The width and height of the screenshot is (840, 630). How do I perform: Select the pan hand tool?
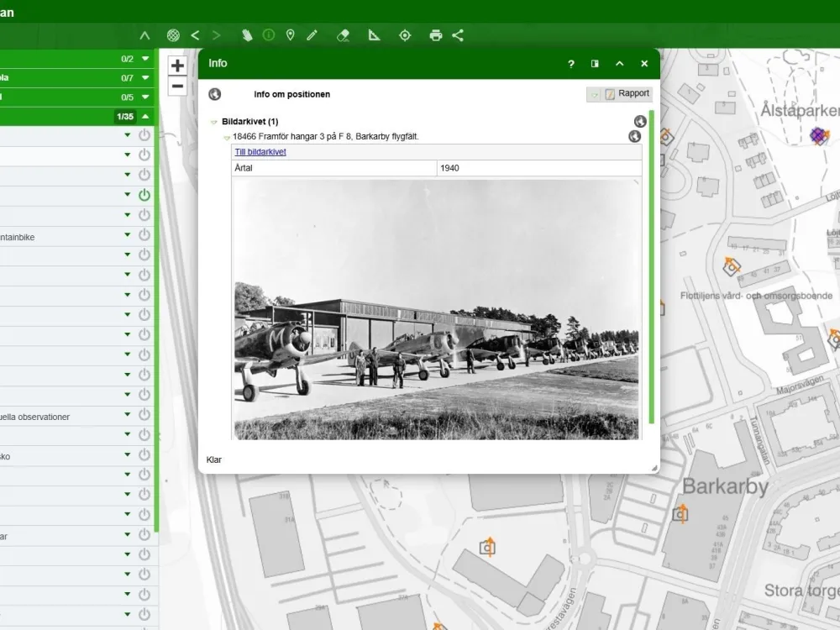[x=247, y=35]
